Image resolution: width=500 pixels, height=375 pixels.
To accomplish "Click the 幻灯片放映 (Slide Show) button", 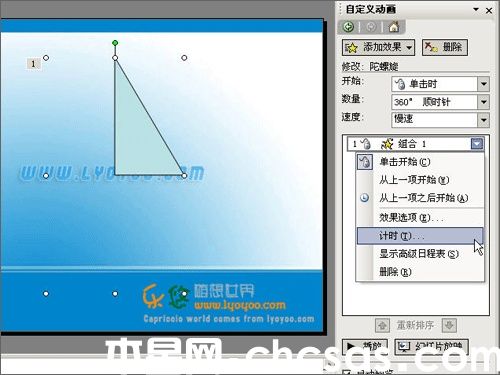I will 432,347.
